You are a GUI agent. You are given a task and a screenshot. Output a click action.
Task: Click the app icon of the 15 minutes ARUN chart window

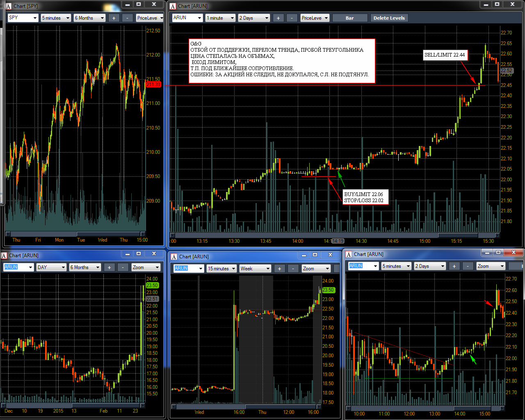174,256
